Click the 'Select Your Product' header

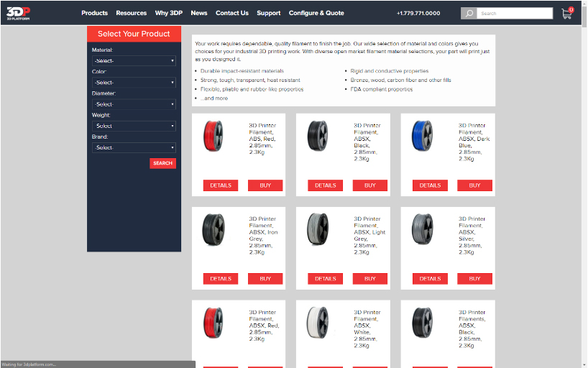134,34
